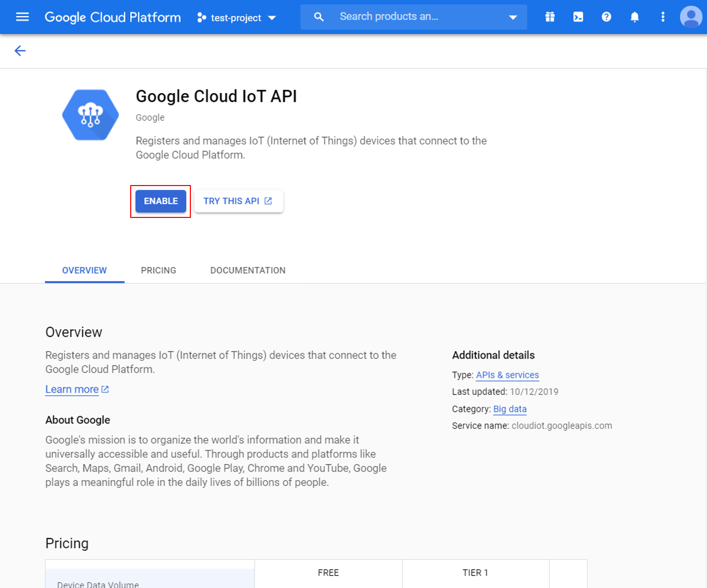707x588 pixels.
Task: Open the user account avatar
Action: tap(691, 17)
